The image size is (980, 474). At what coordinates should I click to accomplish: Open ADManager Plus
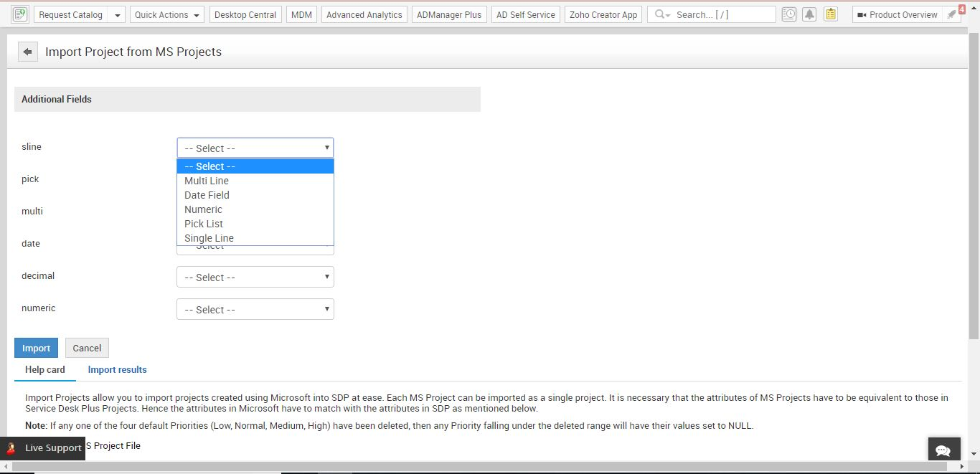[x=449, y=14]
